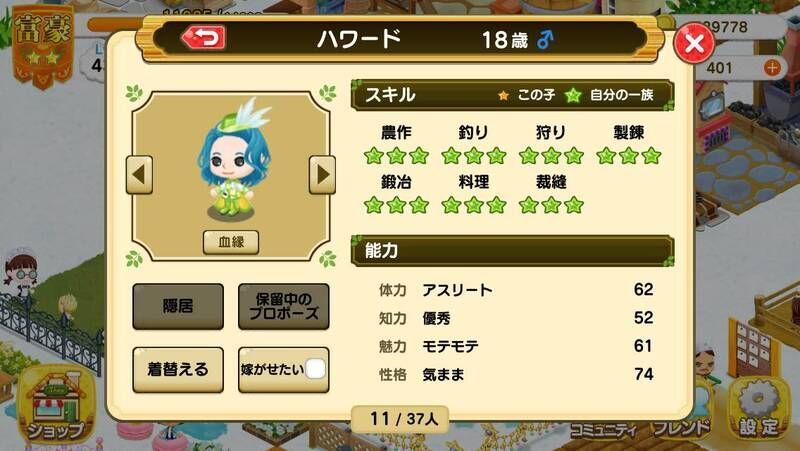Screen dimensions: 800x451
Task: Show previous character with left arrow
Action: pyautogui.click(x=139, y=175)
